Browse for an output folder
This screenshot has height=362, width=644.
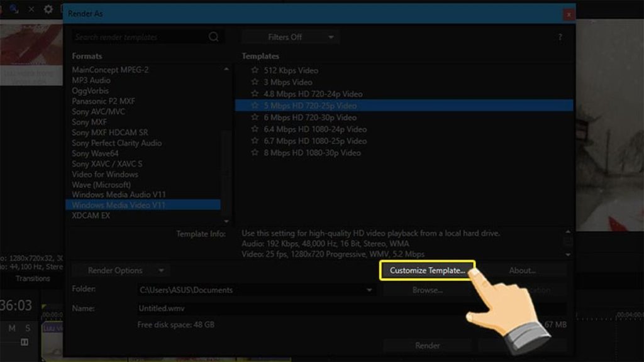point(426,290)
